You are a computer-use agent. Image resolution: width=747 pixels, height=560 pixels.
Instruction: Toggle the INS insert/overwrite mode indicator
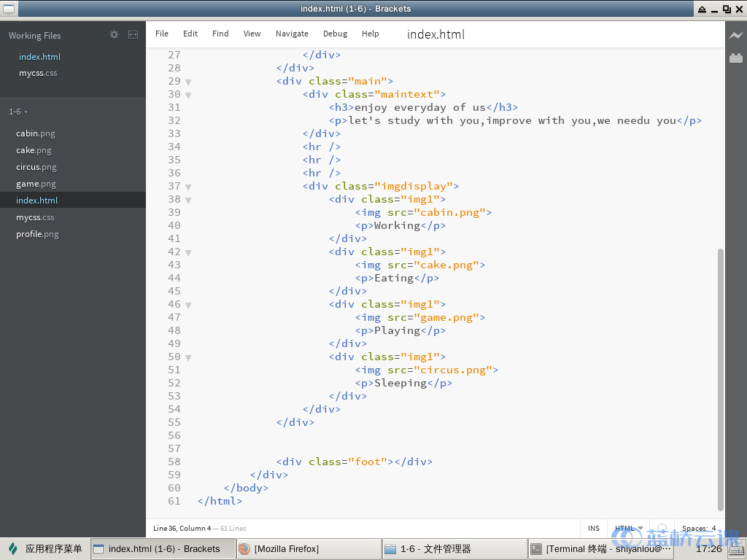click(593, 529)
